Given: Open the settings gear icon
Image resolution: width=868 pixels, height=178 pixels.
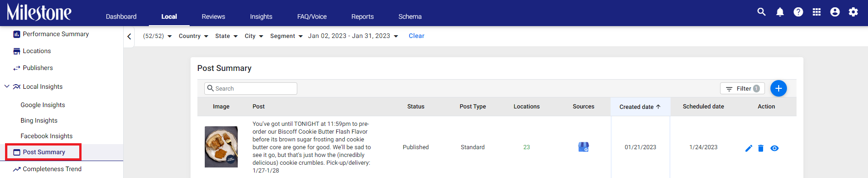Looking at the screenshot, I should pyautogui.click(x=853, y=12).
